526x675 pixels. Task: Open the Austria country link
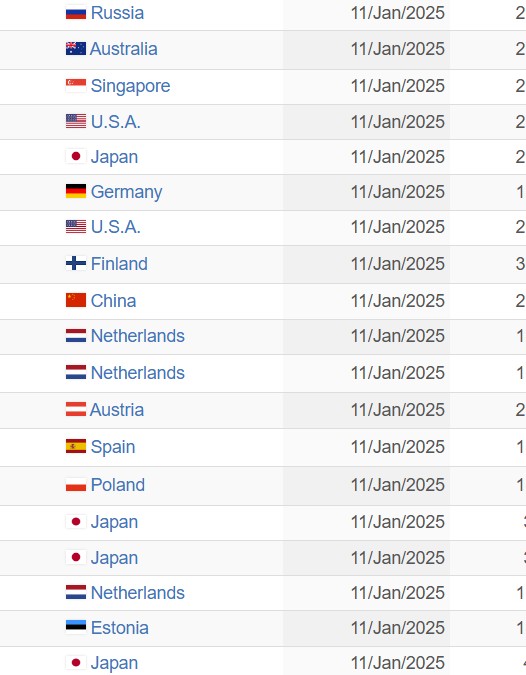[117, 409]
